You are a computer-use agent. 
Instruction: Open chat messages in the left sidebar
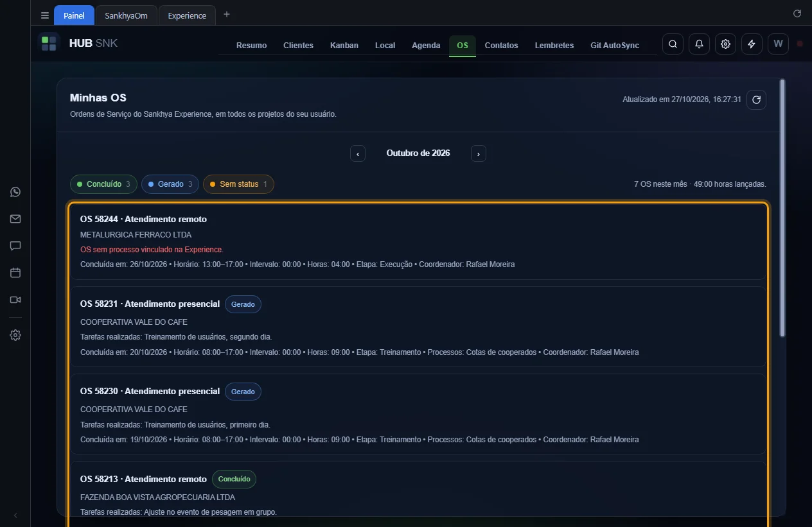pyautogui.click(x=15, y=246)
